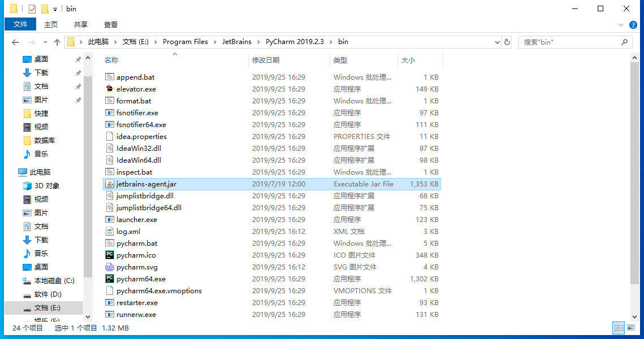Click the pycharm.svg file icon
Viewport: 644px width, 339px height.
tap(109, 267)
